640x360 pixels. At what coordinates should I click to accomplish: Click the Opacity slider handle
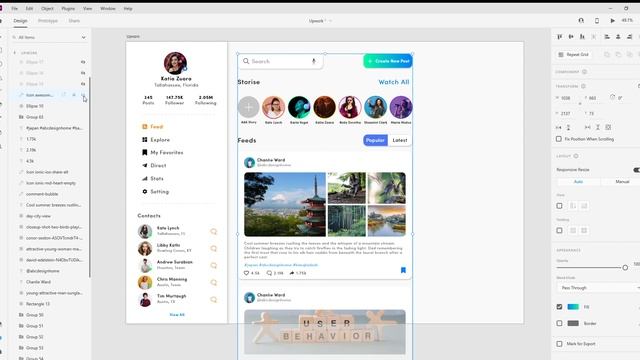[625, 268]
